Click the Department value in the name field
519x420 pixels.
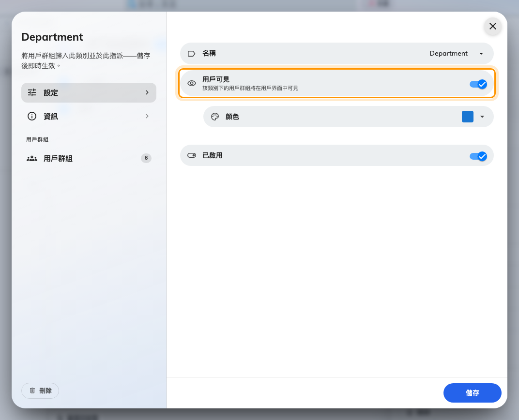point(448,54)
